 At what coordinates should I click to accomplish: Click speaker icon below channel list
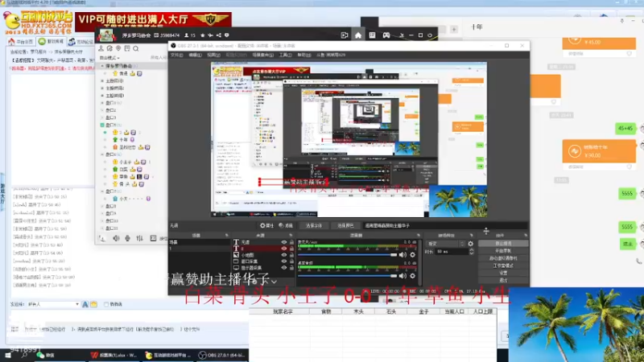pyautogui.click(x=116, y=238)
